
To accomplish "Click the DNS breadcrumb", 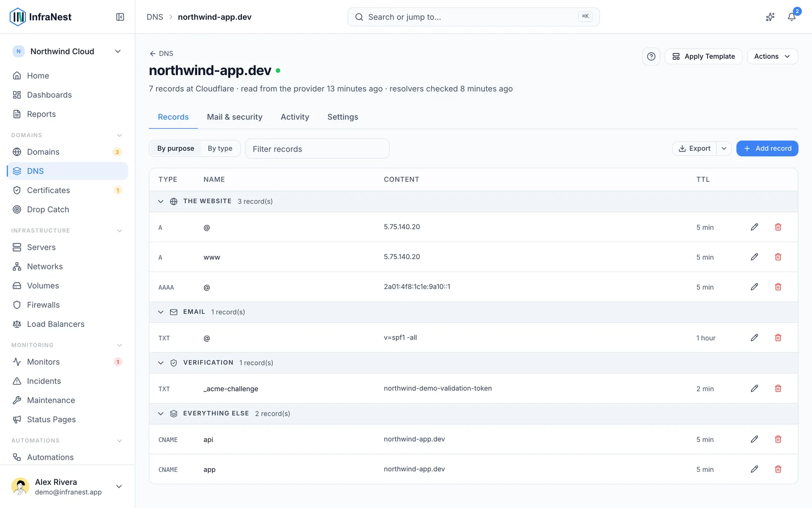I will (155, 17).
